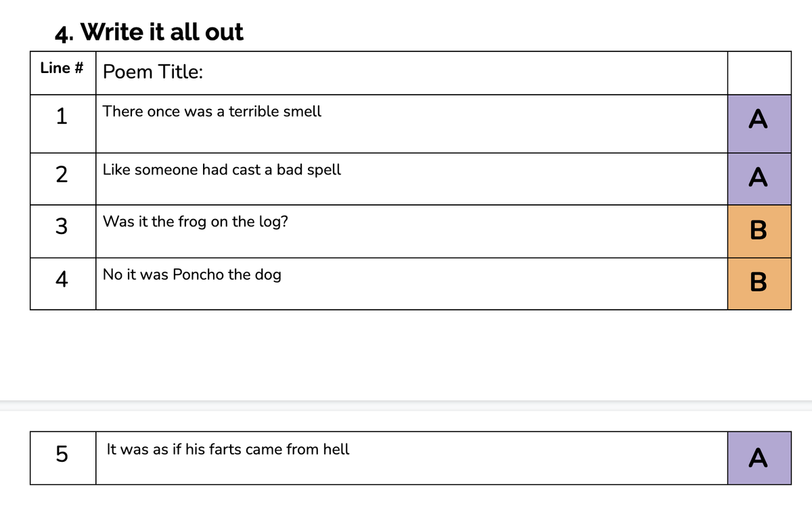812x520 pixels.
Task: Click the line number 3 cell
Action: pos(63,231)
